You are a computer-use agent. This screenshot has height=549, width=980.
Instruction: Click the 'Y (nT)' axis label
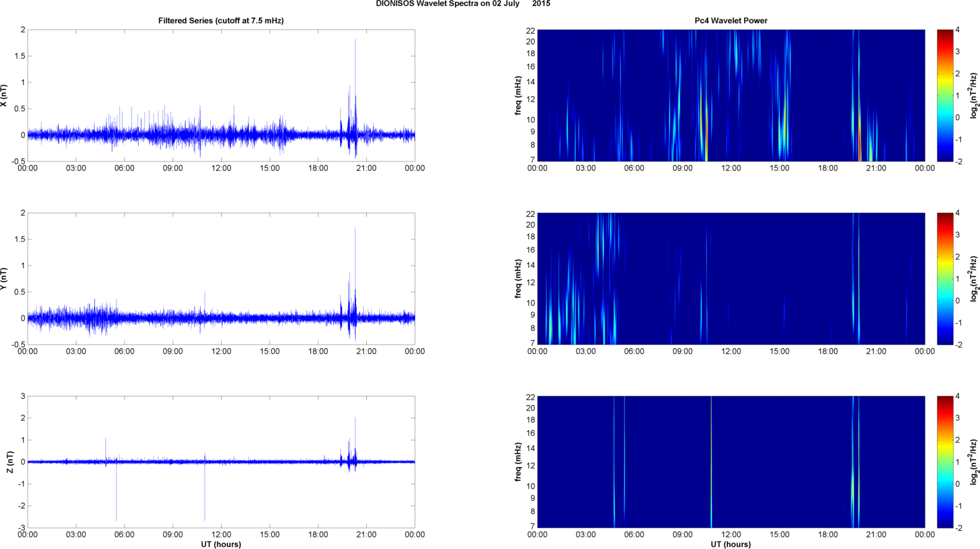tap(4, 279)
